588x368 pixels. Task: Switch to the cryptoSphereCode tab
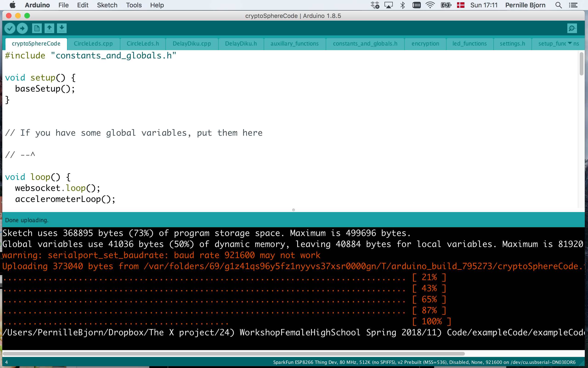pyautogui.click(x=36, y=44)
